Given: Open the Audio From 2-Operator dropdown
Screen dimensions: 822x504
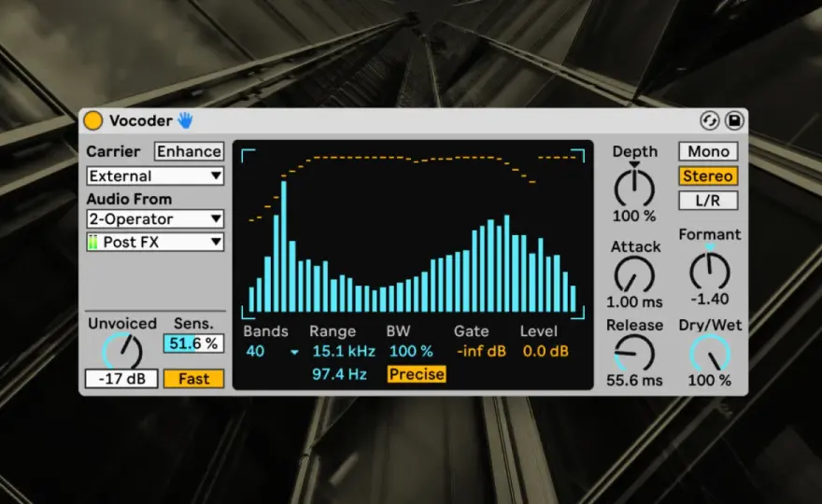Looking at the screenshot, I should (x=155, y=219).
